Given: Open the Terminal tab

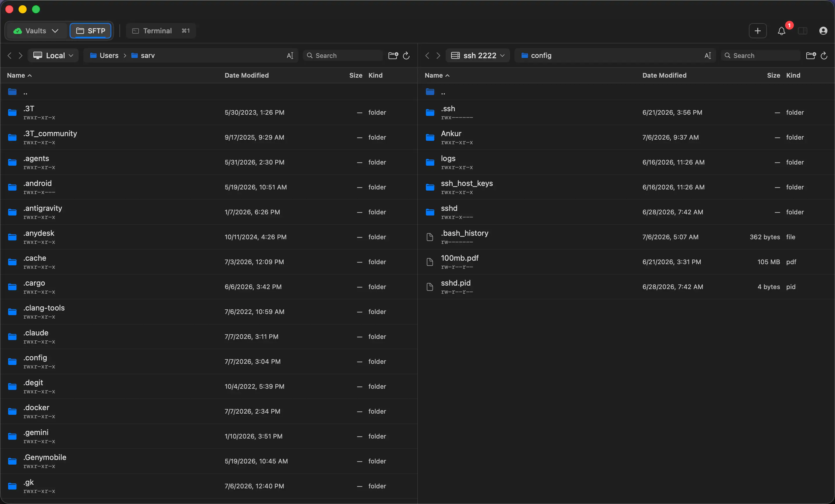Looking at the screenshot, I should tap(161, 31).
